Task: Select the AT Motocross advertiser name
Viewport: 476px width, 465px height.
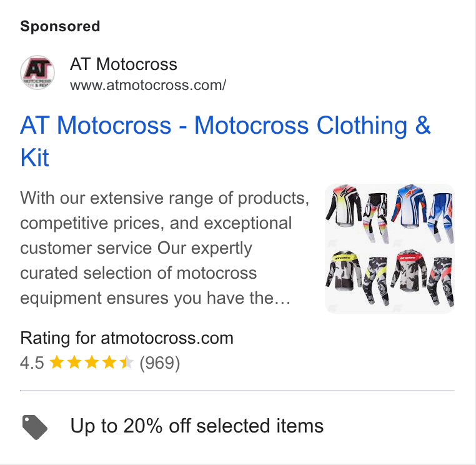Action: pyautogui.click(x=124, y=64)
